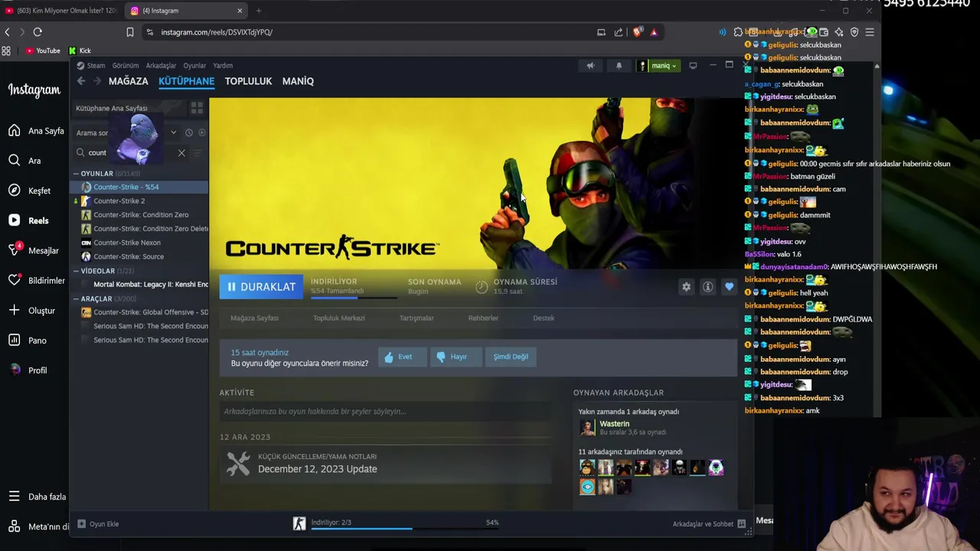This screenshot has height=551, width=980.
Task: Pause the Counter-Strike download with DURAKLAT
Action: pyautogui.click(x=261, y=286)
